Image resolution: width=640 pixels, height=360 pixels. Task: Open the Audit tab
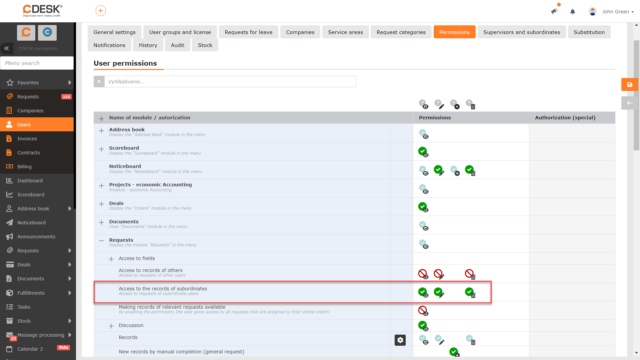tap(177, 45)
